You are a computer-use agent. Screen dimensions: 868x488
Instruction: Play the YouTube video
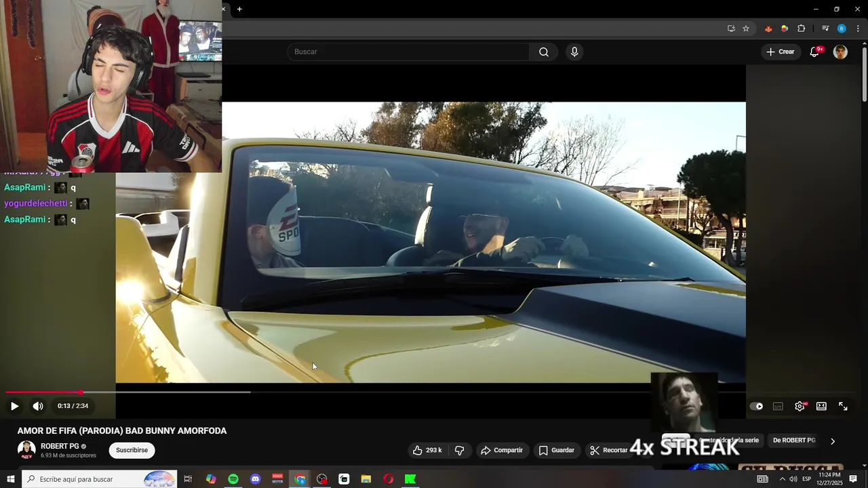(14, 406)
